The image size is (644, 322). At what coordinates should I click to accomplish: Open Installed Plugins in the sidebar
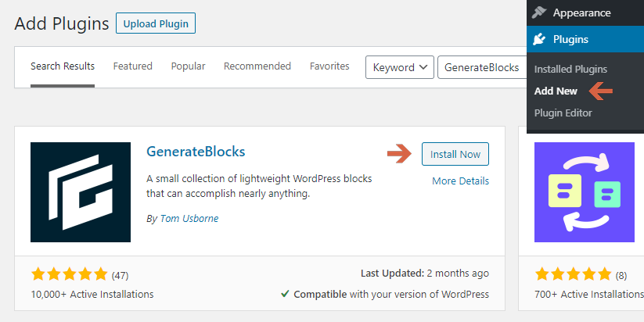570,70
